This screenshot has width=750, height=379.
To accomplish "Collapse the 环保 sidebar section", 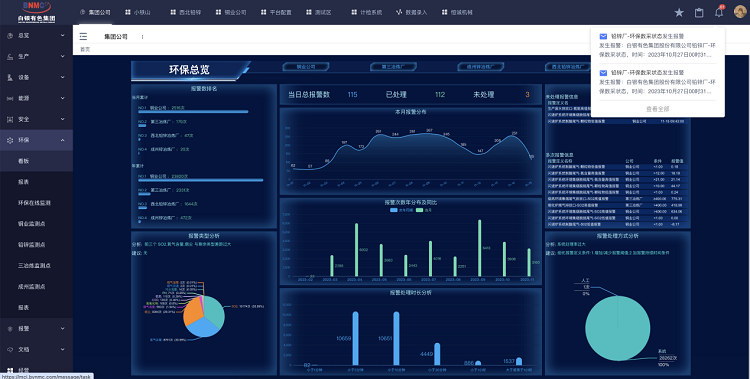I will coord(36,140).
